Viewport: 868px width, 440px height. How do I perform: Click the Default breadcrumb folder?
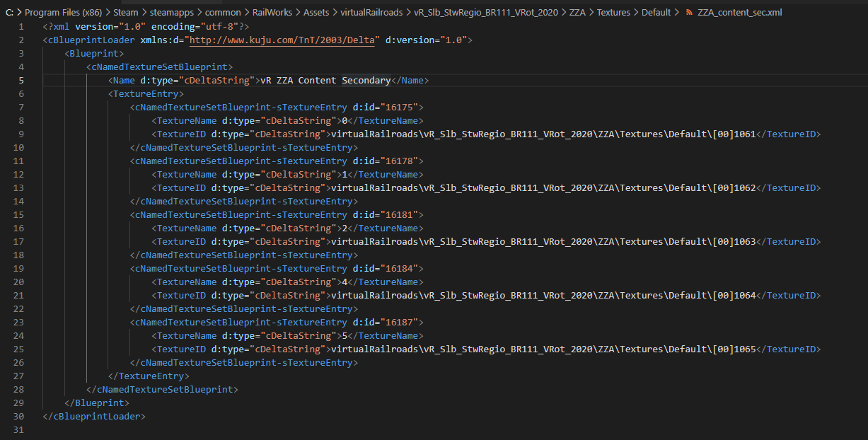coord(656,13)
